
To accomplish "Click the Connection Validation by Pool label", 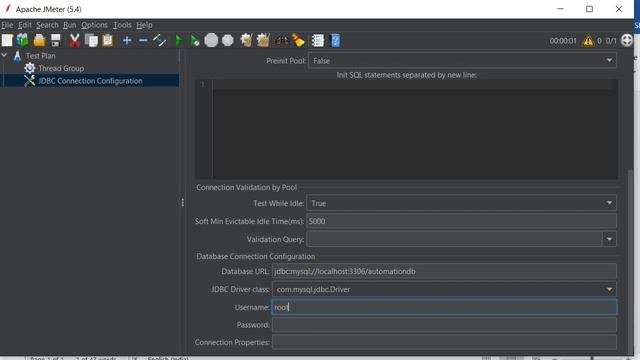I will click(247, 187).
